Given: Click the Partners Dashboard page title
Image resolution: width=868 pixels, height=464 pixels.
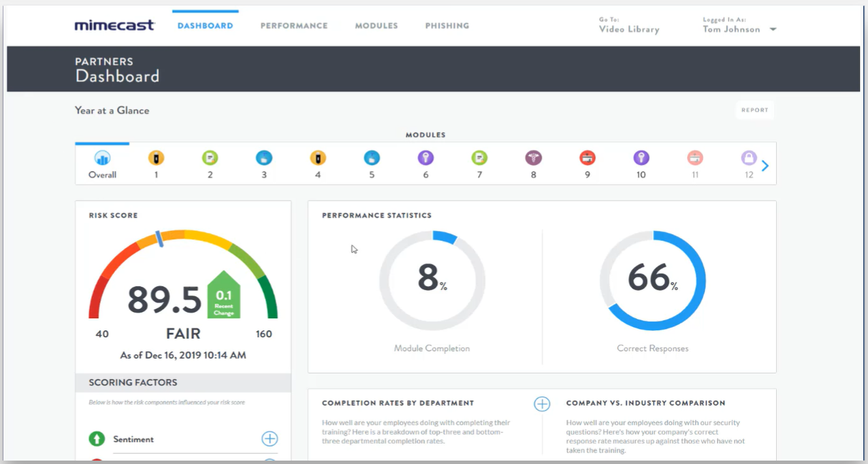Looking at the screenshot, I should pyautogui.click(x=117, y=69).
